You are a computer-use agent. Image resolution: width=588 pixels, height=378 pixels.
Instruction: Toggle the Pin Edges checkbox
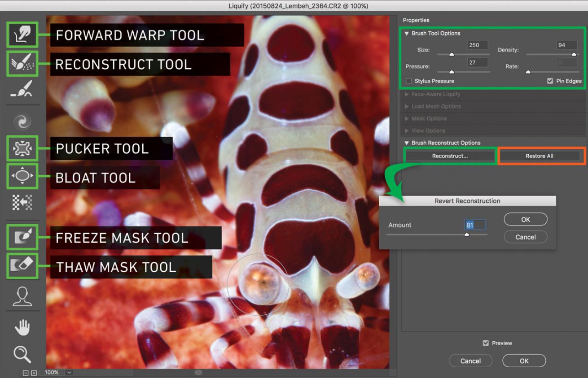550,81
